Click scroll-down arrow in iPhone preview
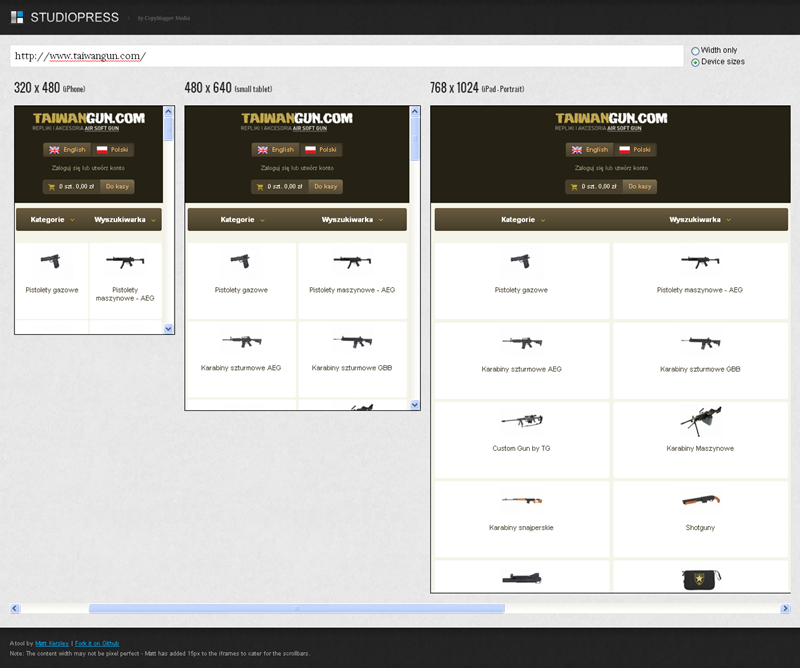 [169, 328]
